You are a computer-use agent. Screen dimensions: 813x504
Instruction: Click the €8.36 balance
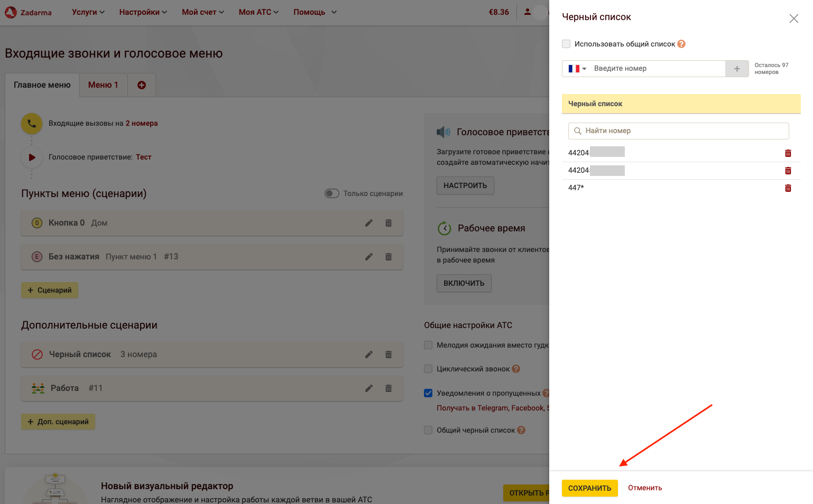pyautogui.click(x=499, y=12)
